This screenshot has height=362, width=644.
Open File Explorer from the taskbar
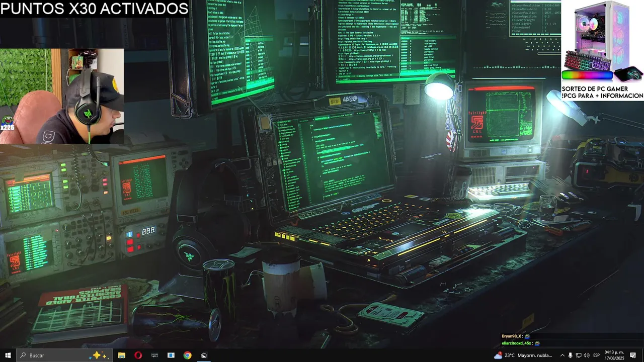122,355
